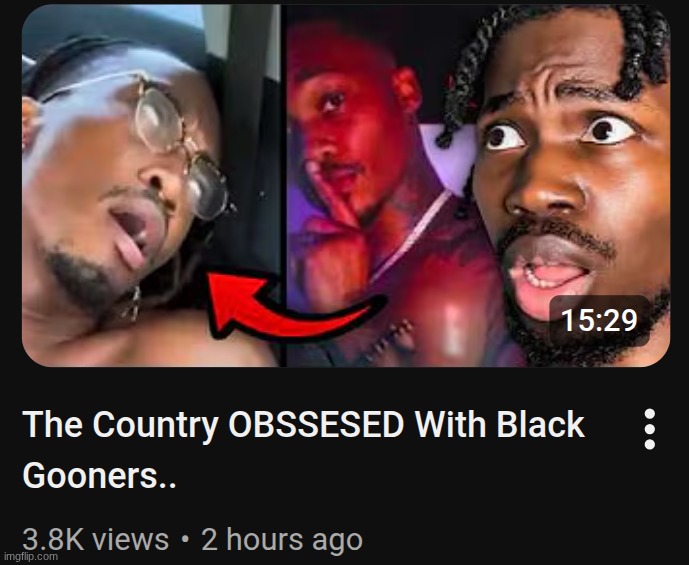Click the white chain necklace in middle panel
The width and height of the screenshot is (689, 565).
[x=409, y=237]
